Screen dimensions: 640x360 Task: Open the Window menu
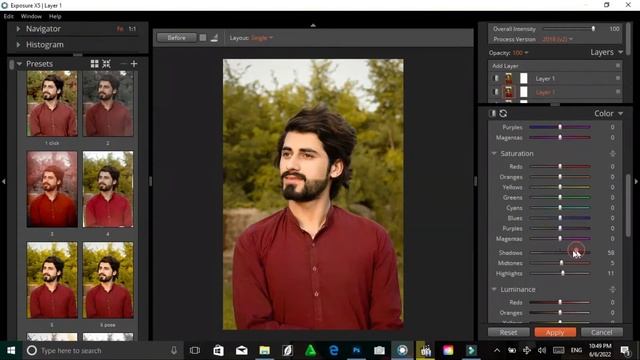coord(31,16)
